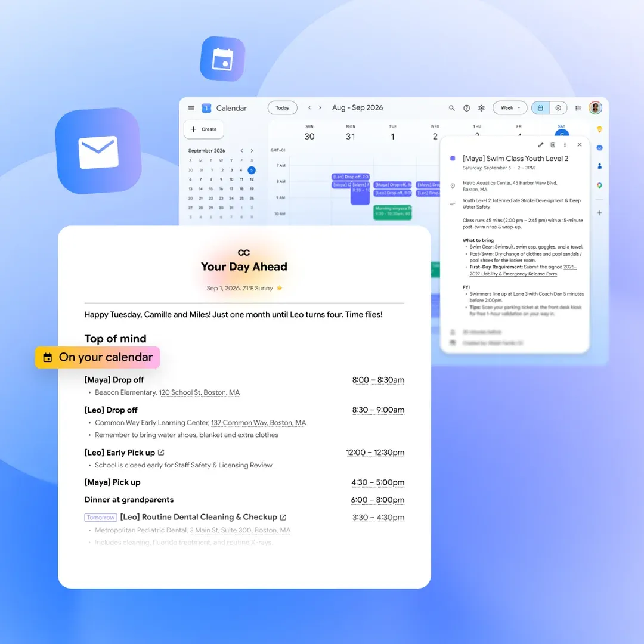Screen dimensions: 644x644
Task: Click the 8:00 – 8:30am time
Action: [x=378, y=380]
